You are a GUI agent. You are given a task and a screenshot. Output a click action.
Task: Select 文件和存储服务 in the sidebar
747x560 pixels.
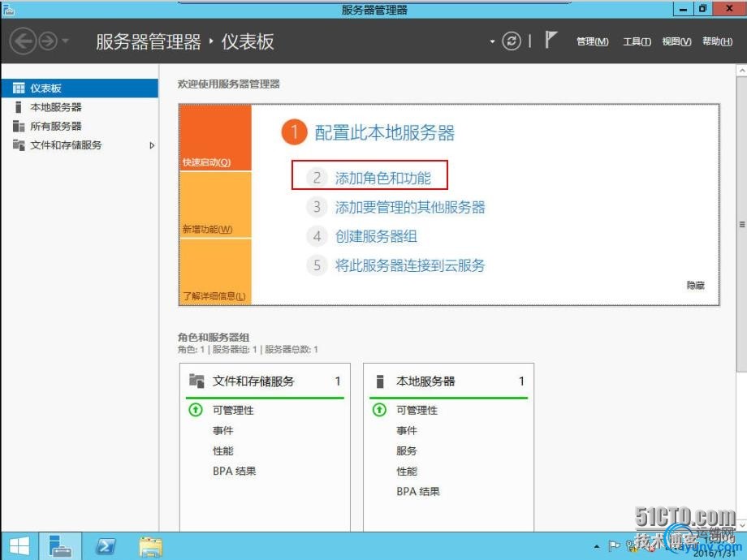tap(80, 145)
